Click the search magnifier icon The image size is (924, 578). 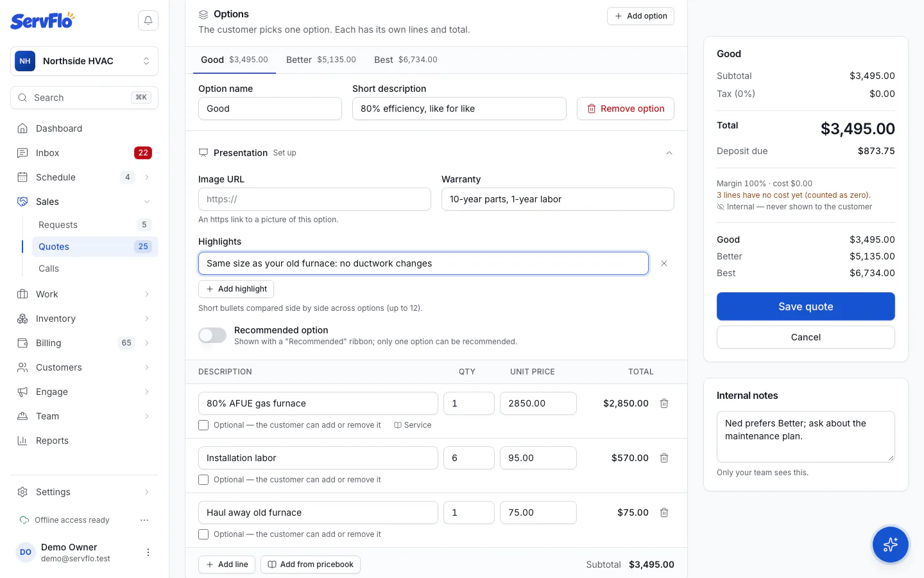22,98
